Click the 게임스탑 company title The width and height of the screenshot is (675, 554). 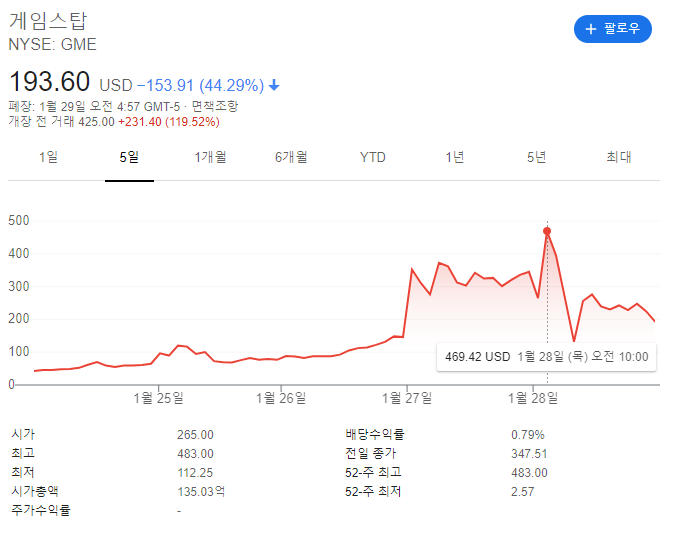pos(48,21)
